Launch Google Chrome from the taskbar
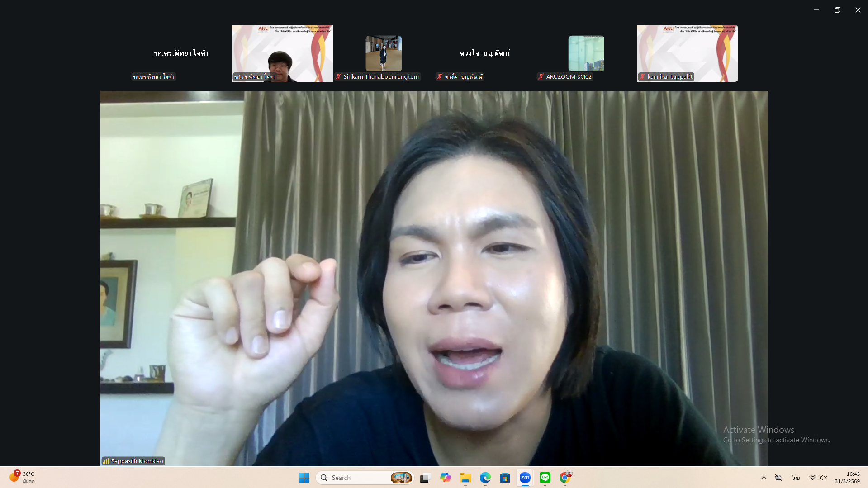868x488 pixels. click(565, 478)
